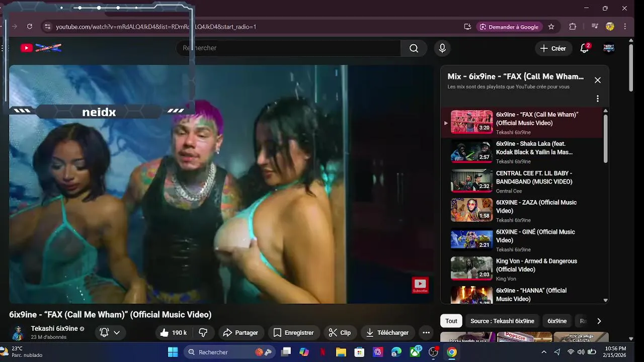Play Shaka Laka from the mix list
644x362 pixels.
(522, 152)
